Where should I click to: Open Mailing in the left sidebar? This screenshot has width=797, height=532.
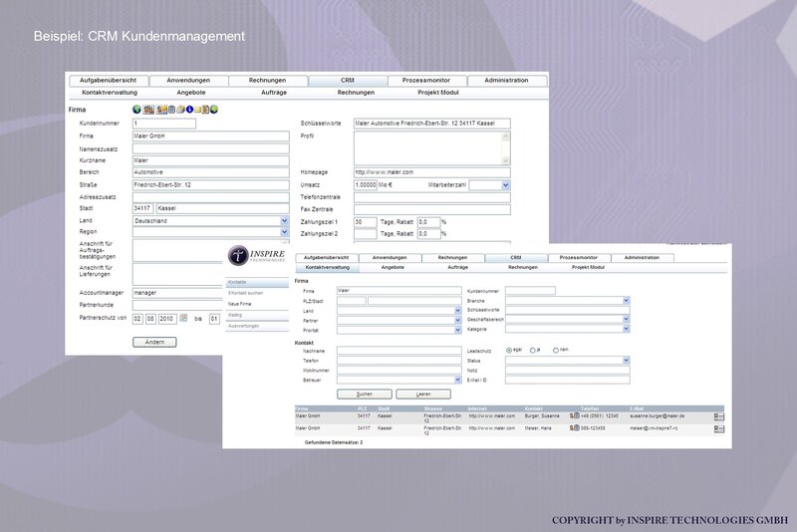(x=257, y=315)
